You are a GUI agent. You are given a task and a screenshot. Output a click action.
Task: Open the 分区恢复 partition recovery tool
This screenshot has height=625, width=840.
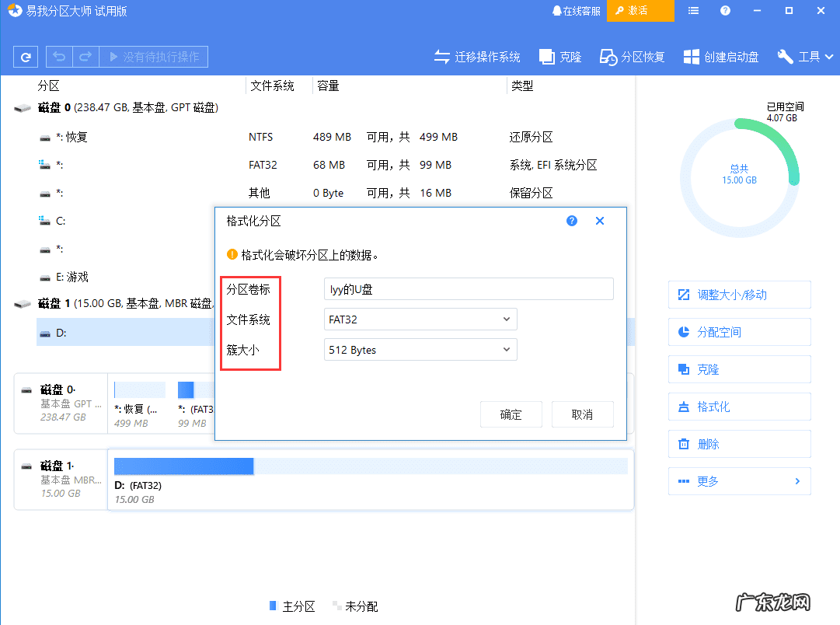click(x=633, y=57)
